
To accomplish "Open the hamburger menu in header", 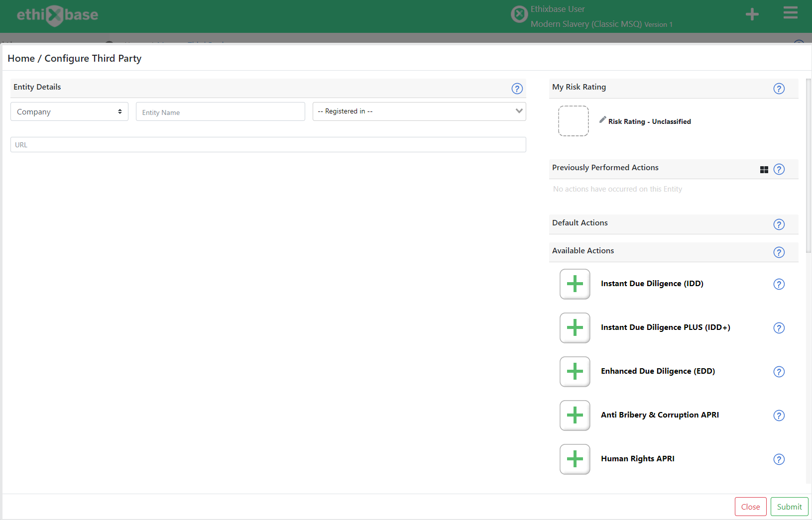I will point(790,13).
